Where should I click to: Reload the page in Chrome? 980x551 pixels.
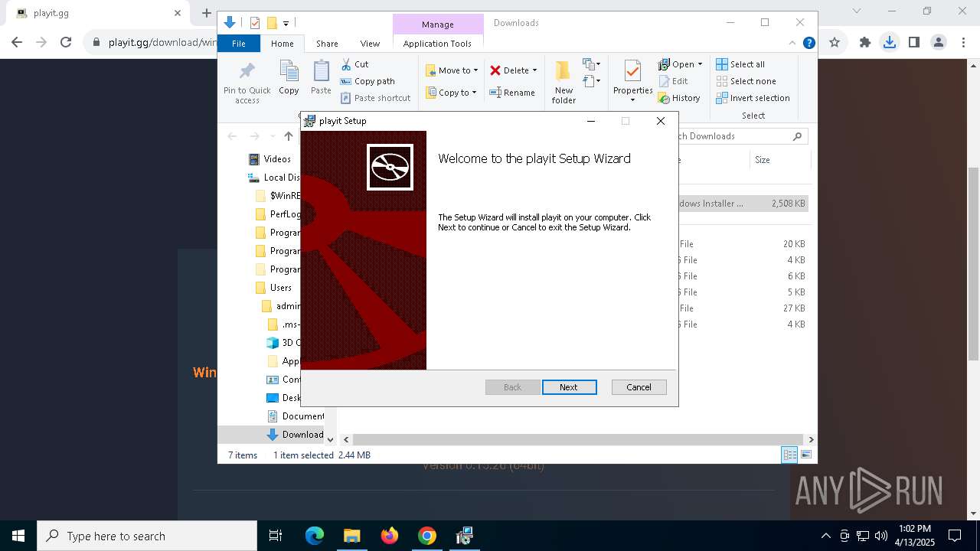coord(66,43)
